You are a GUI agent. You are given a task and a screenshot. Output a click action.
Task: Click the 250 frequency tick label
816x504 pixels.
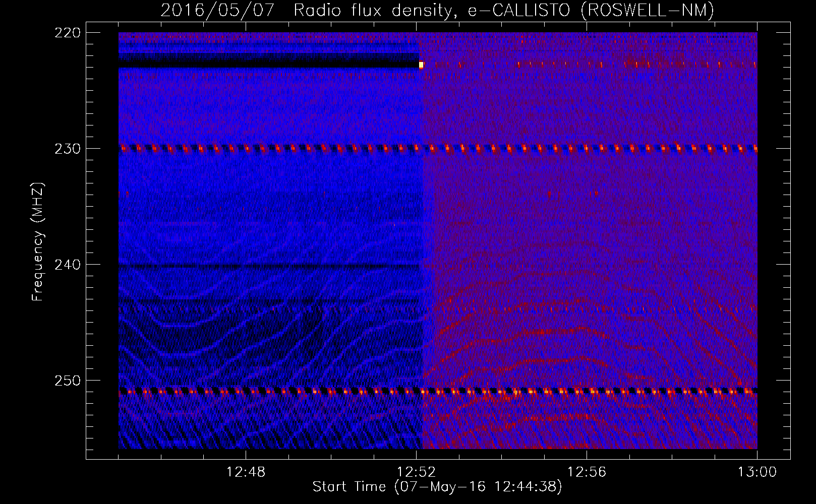68,381
